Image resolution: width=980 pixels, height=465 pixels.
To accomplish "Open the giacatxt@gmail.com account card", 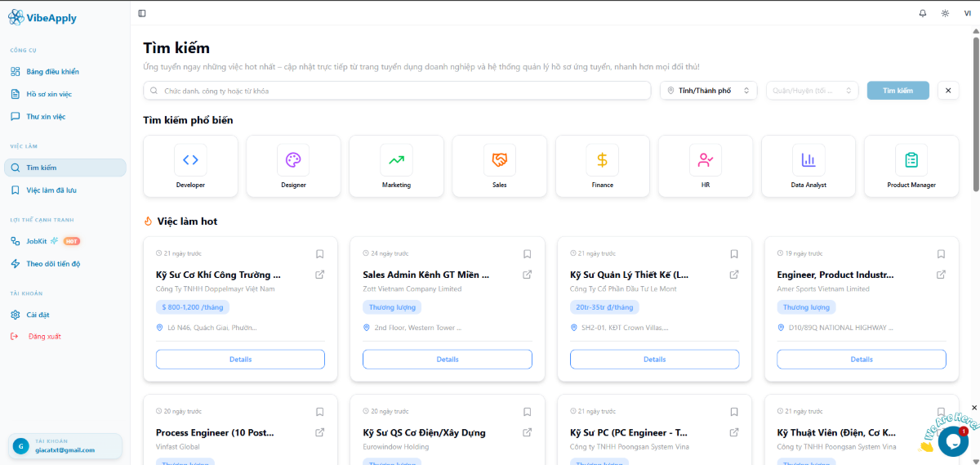I will (65, 446).
